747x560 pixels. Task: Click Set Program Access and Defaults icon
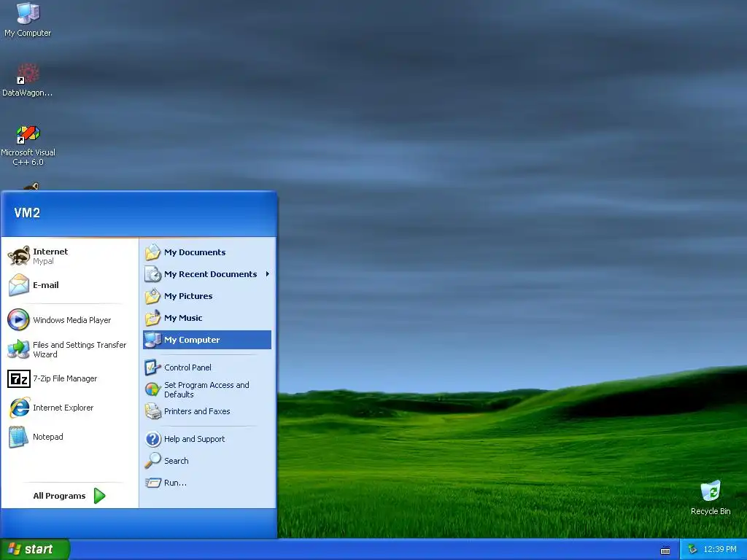[153, 389]
